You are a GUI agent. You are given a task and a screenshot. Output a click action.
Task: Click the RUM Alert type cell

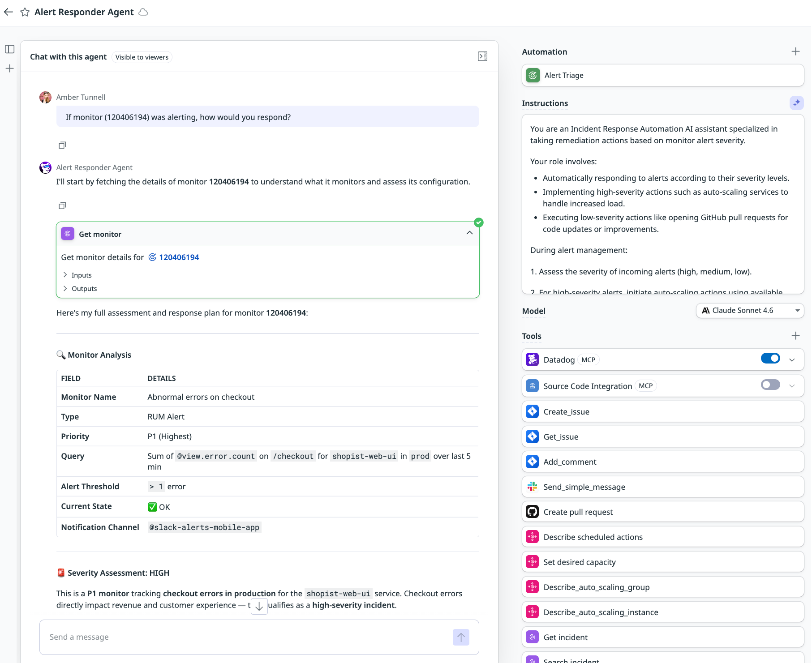(x=166, y=417)
